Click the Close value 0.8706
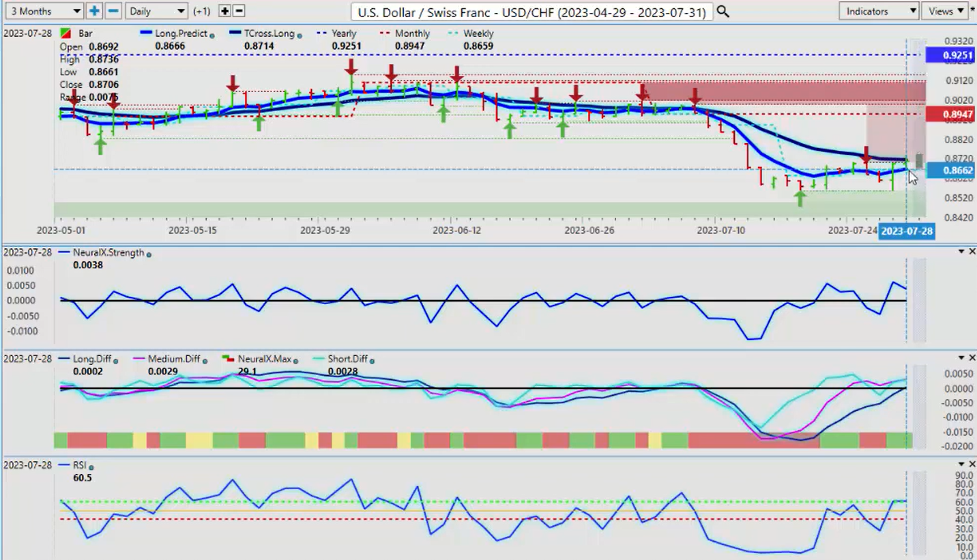 103,85
